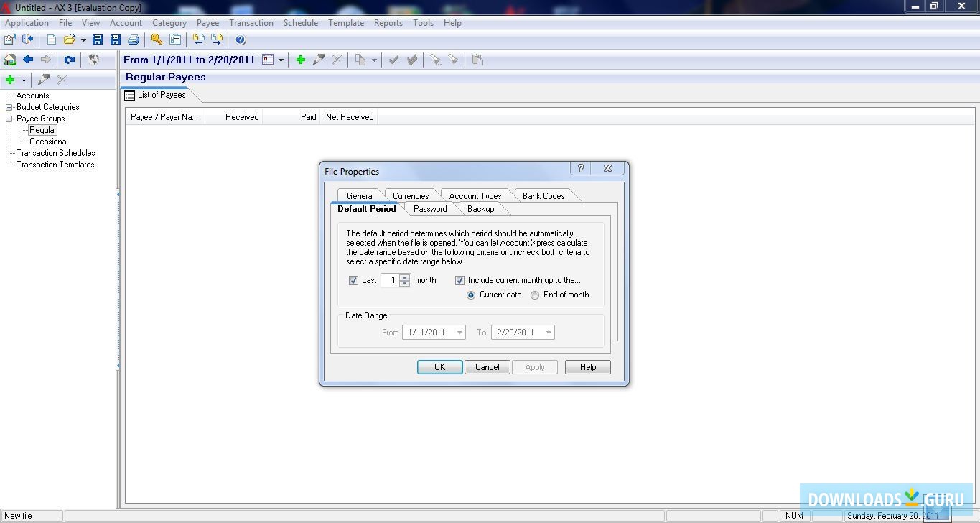Increase month value with spinner up arrow
Screen dimensions: 980x523
(x=404, y=277)
